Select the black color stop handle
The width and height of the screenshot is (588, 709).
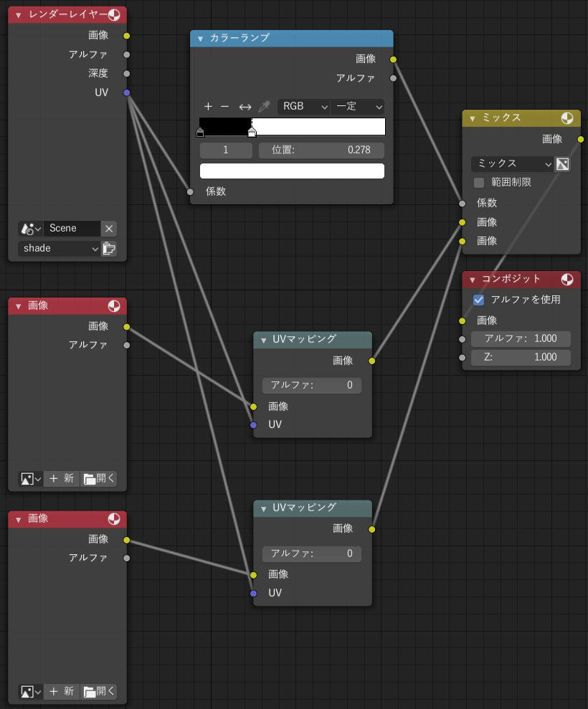click(200, 132)
